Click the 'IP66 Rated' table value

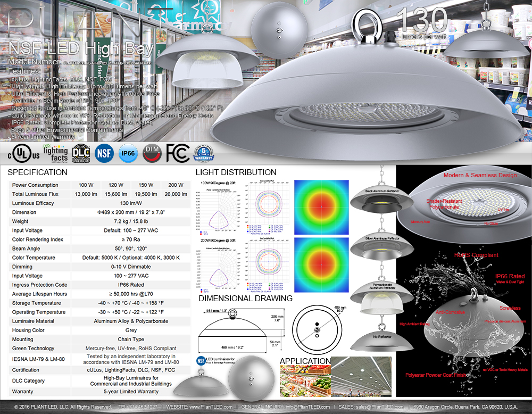click(131, 285)
